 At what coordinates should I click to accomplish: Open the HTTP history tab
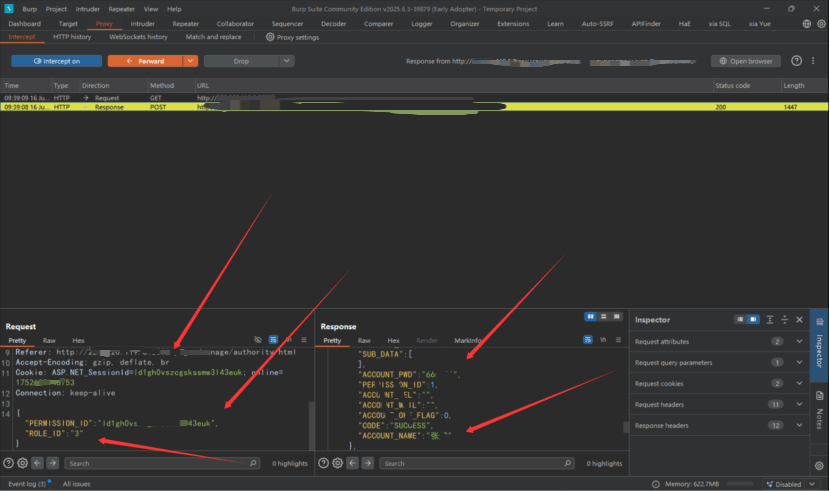[72, 37]
